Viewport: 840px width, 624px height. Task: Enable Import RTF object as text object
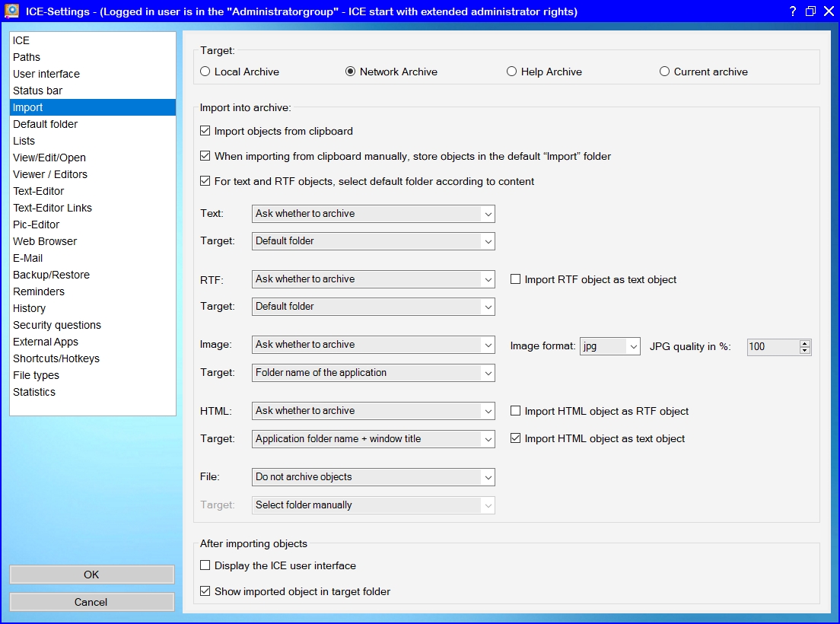[516, 279]
